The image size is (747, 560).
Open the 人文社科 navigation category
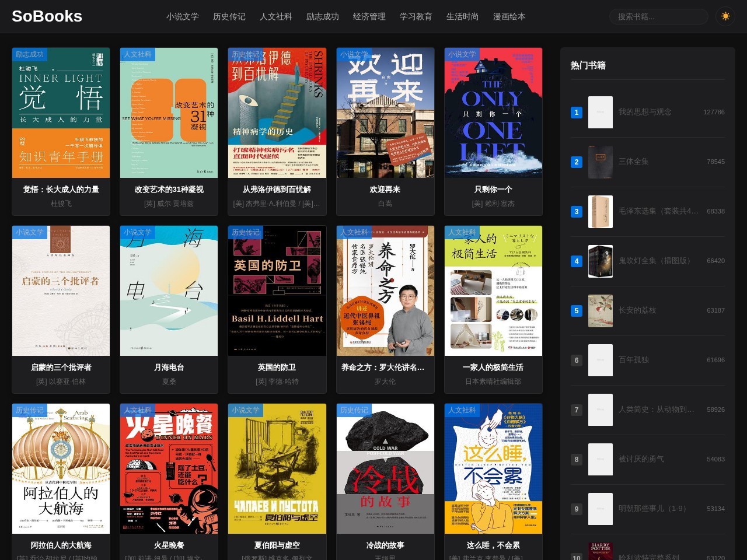point(276,16)
